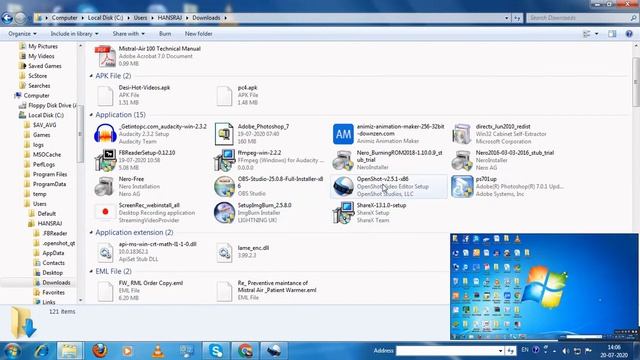This screenshot has height=360, width=640.
Task: Select Computer in navigation pane
Action: pos(36,96)
